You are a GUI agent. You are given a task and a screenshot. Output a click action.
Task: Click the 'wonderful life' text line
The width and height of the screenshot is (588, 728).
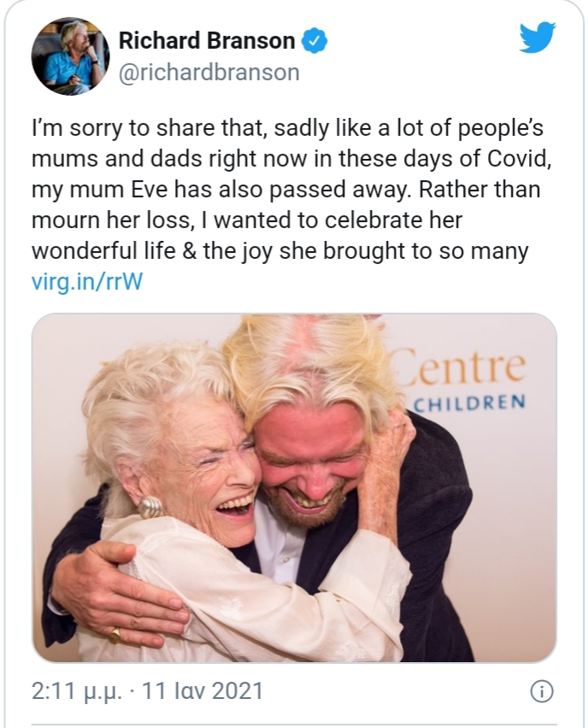point(111,252)
